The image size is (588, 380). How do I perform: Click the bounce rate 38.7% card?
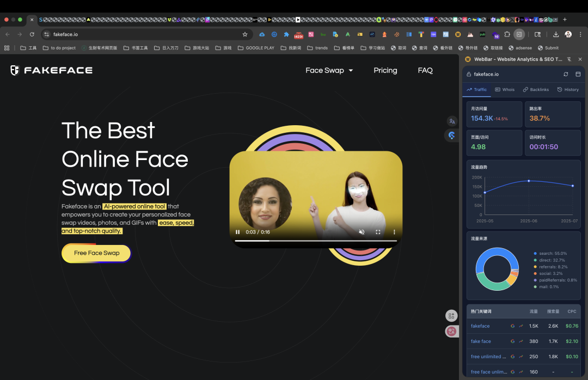[553, 114]
